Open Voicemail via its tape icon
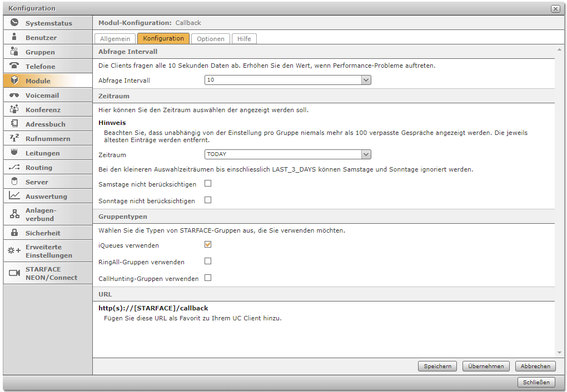This screenshot has width=567, height=392. (14, 96)
